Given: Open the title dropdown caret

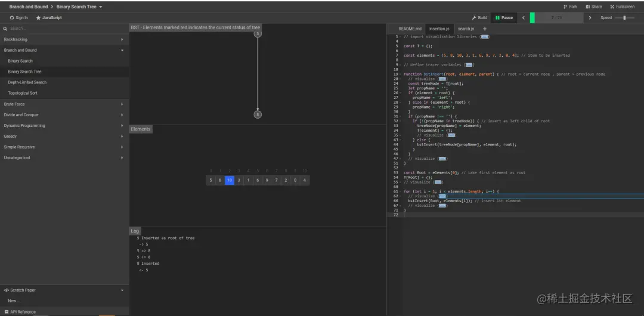Looking at the screenshot, I should pos(101,7).
